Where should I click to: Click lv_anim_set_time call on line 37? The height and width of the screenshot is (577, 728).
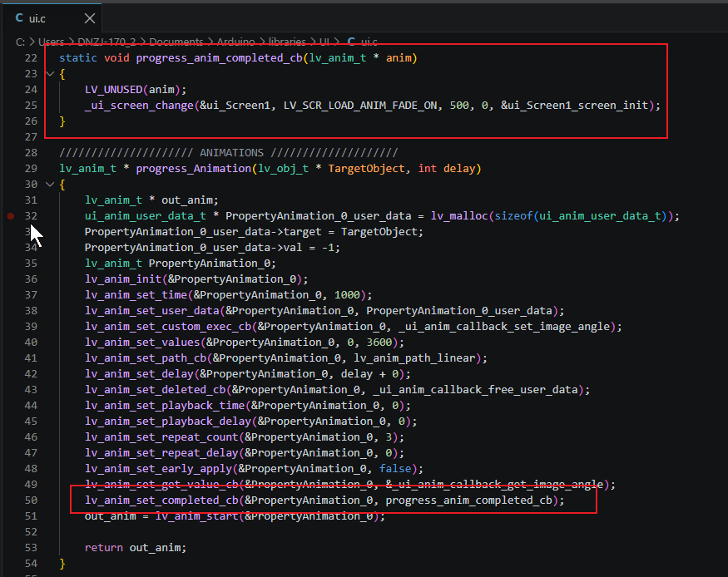pos(136,295)
